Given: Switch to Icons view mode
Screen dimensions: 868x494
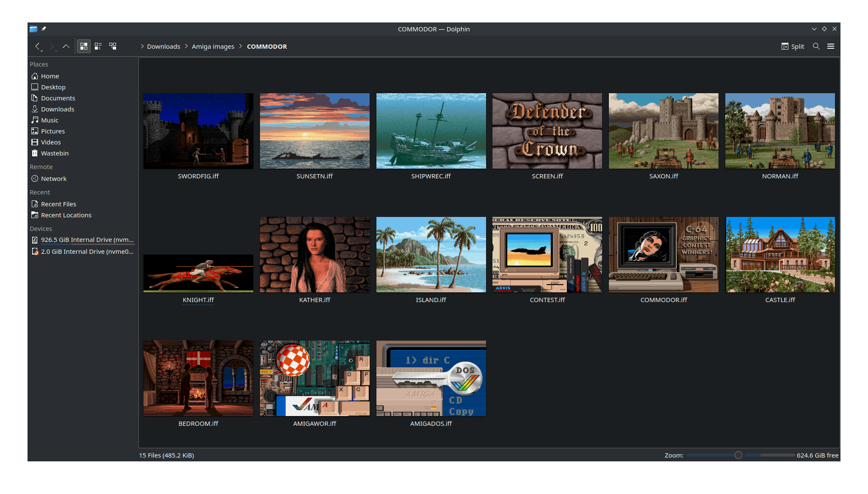Looking at the screenshot, I should coord(84,46).
